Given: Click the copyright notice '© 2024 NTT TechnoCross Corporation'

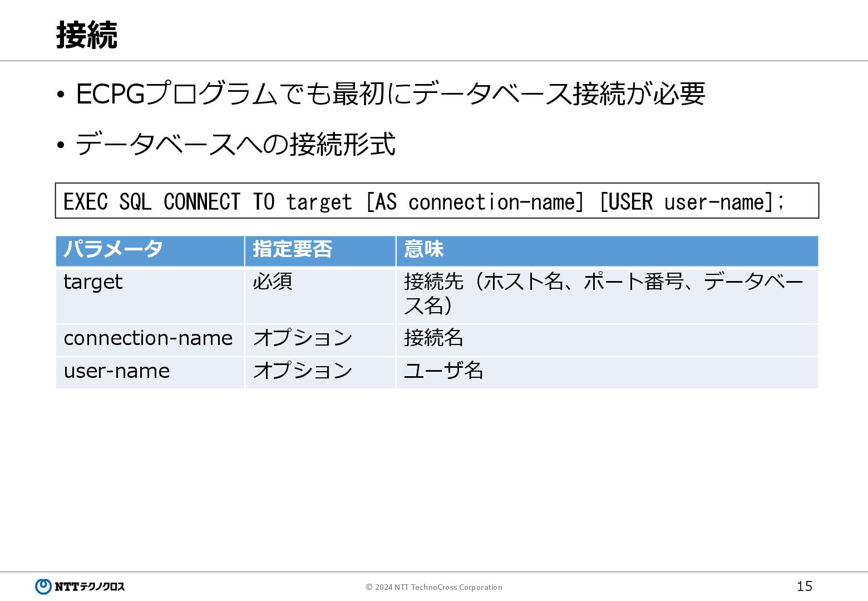Looking at the screenshot, I should tap(434, 587).
